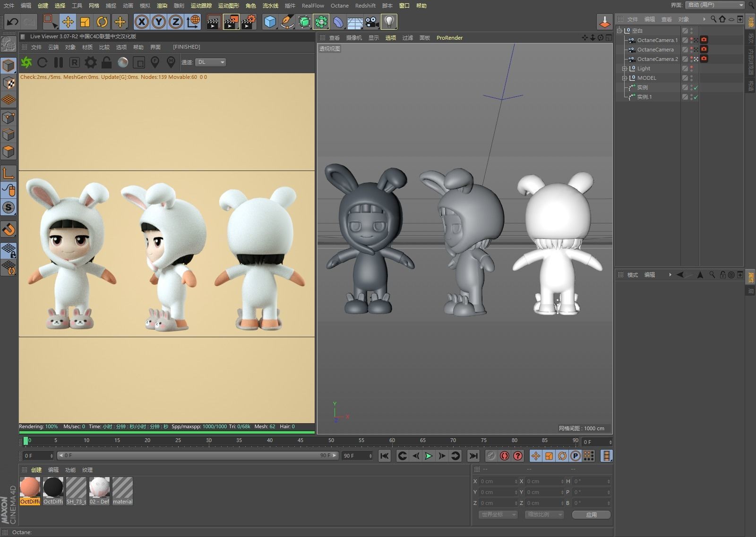This screenshot has width=756, height=537.
Task: Go to start of timeline
Action: tap(385, 456)
